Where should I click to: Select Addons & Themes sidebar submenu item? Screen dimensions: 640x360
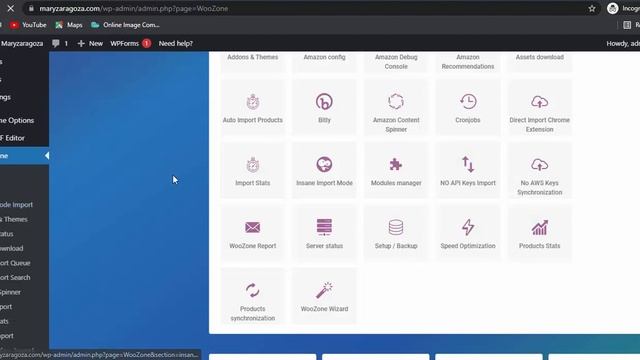click(14, 219)
